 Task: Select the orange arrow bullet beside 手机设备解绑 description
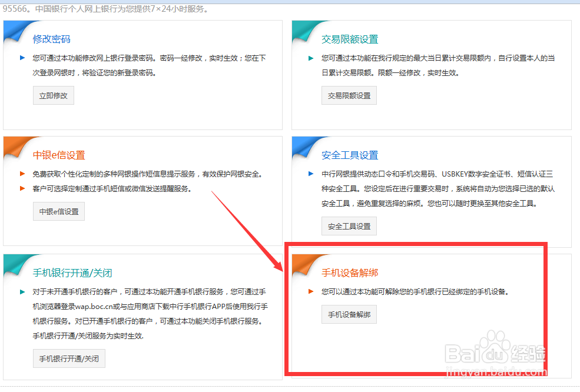pos(311,291)
